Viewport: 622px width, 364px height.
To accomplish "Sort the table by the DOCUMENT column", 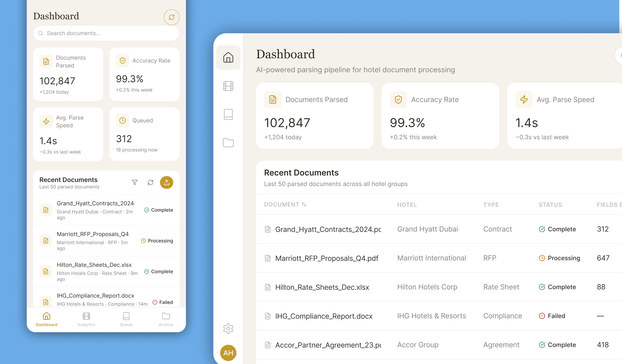I will (285, 204).
